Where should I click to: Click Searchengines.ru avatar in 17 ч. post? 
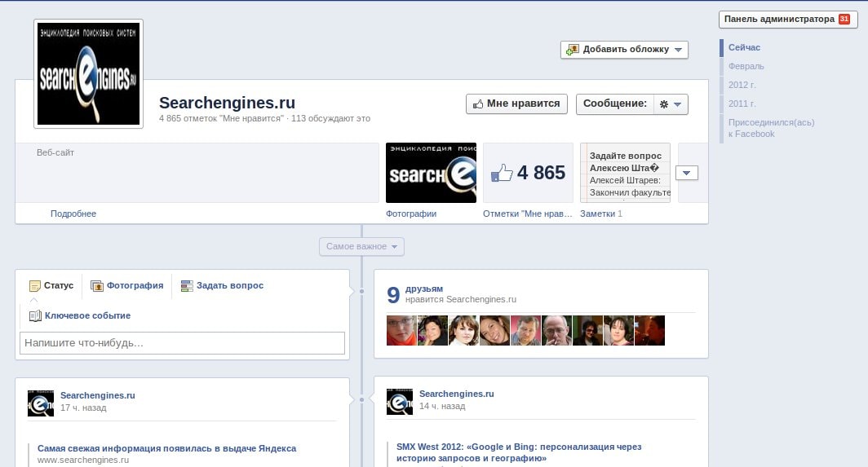click(41, 403)
